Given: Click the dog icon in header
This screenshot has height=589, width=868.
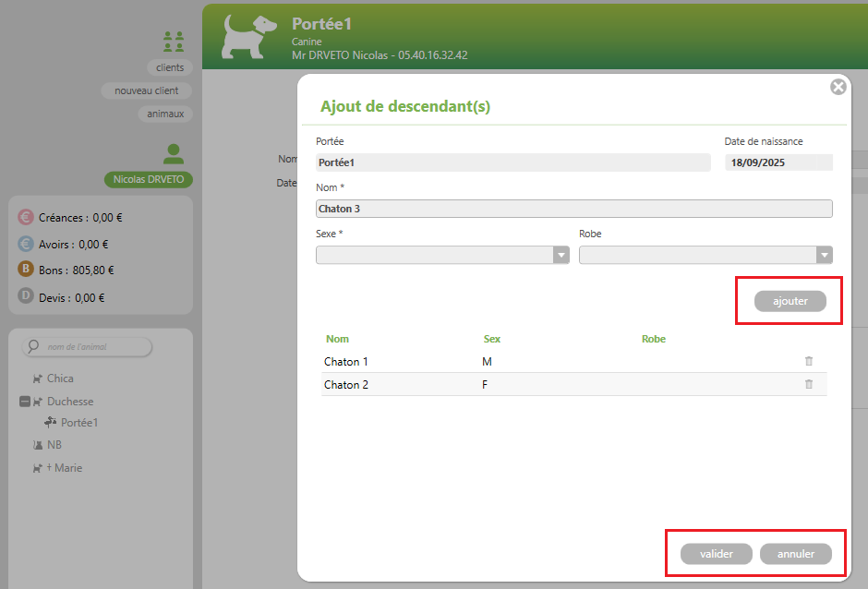Looking at the screenshot, I should 249,35.
